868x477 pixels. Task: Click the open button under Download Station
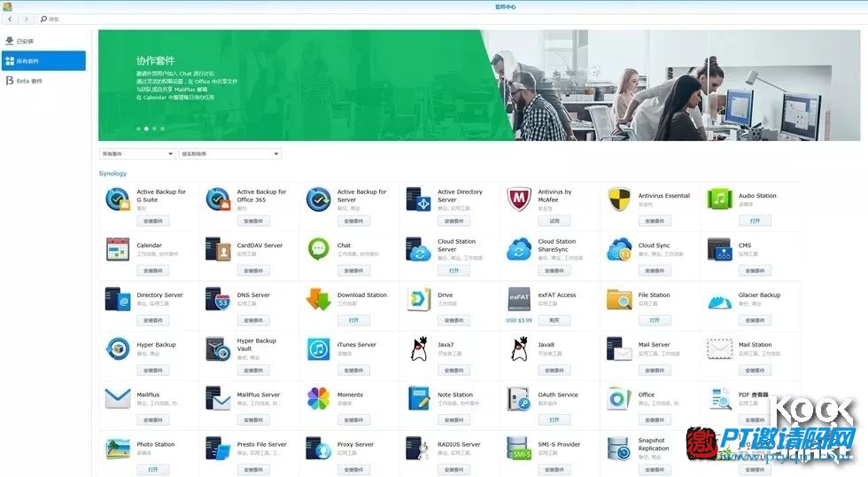pos(353,321)
